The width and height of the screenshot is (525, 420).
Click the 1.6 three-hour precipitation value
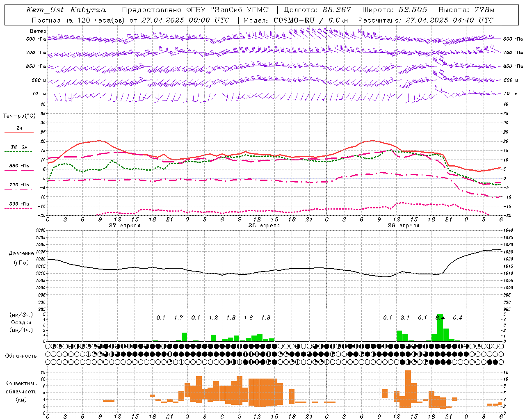248,317
